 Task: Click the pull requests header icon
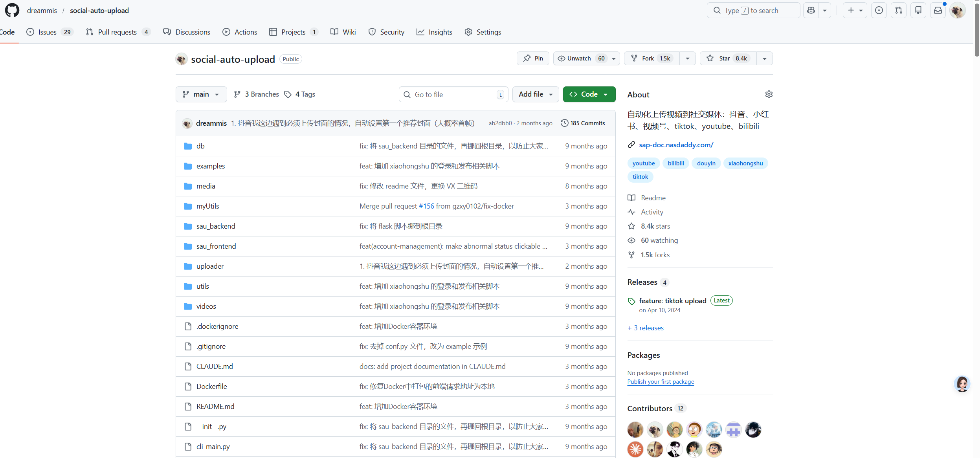click(x=899, y=11)
